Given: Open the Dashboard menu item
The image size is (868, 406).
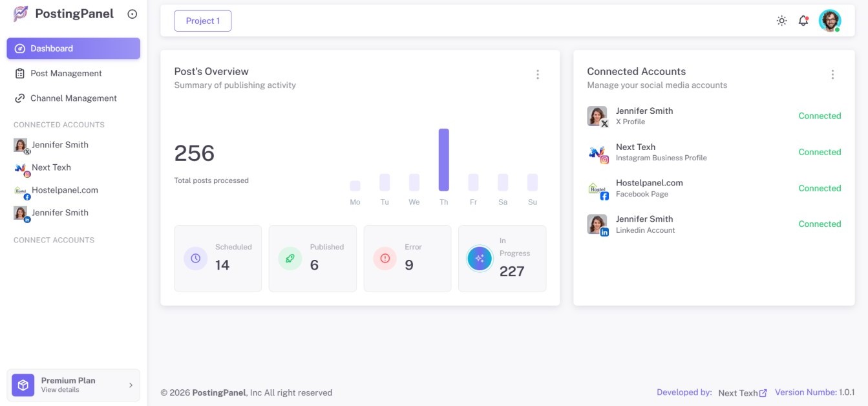Looking at the screenshot, I should point(74,48).
